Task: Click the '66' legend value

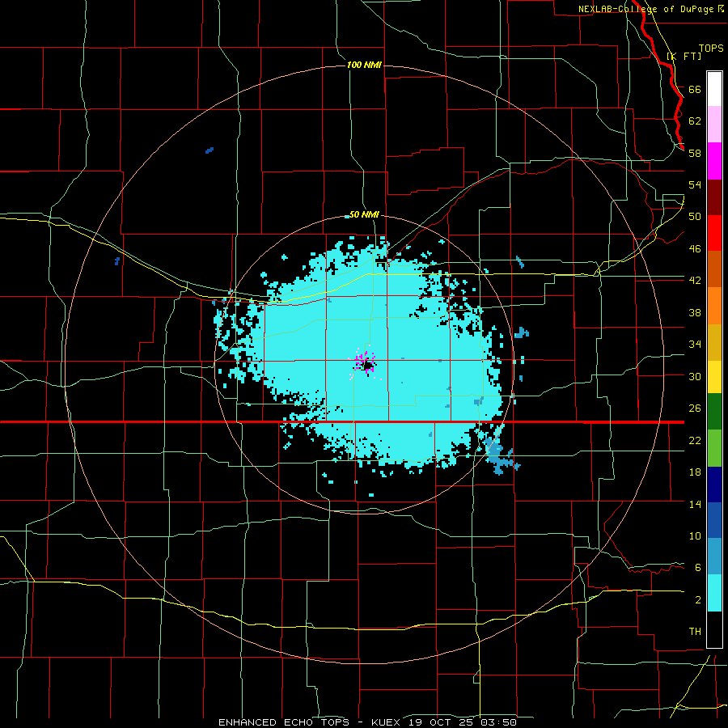Action: 695,89
